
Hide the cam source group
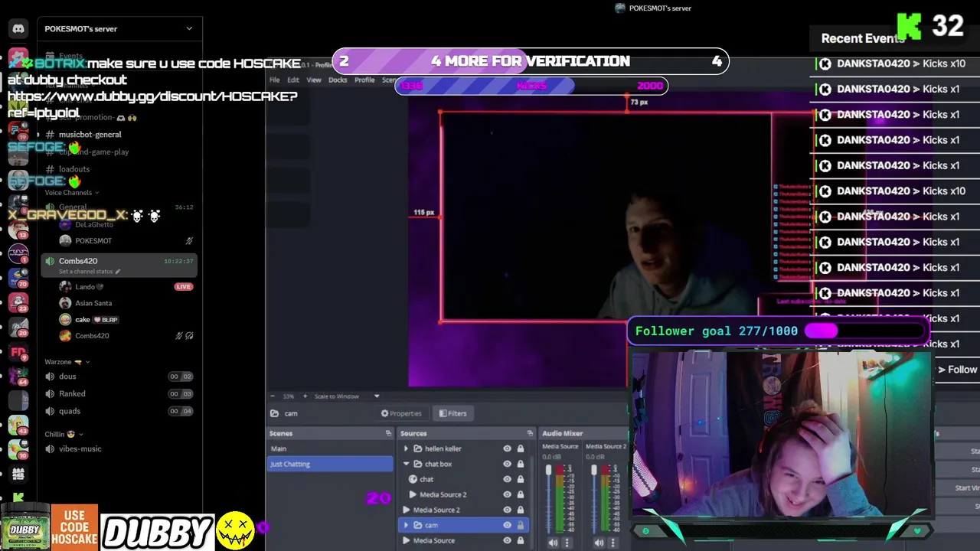point(507,525)
